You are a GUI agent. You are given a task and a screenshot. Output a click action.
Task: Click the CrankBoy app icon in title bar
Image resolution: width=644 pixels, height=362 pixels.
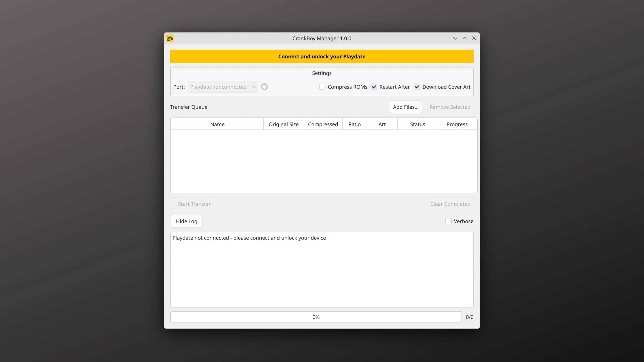tap(170, 38)
